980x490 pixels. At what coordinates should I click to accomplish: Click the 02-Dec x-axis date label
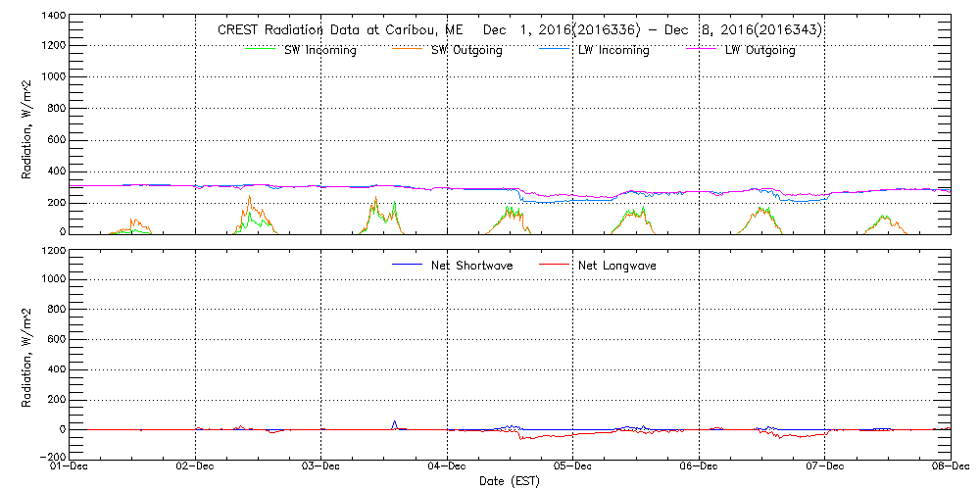(x=195, y=467)
